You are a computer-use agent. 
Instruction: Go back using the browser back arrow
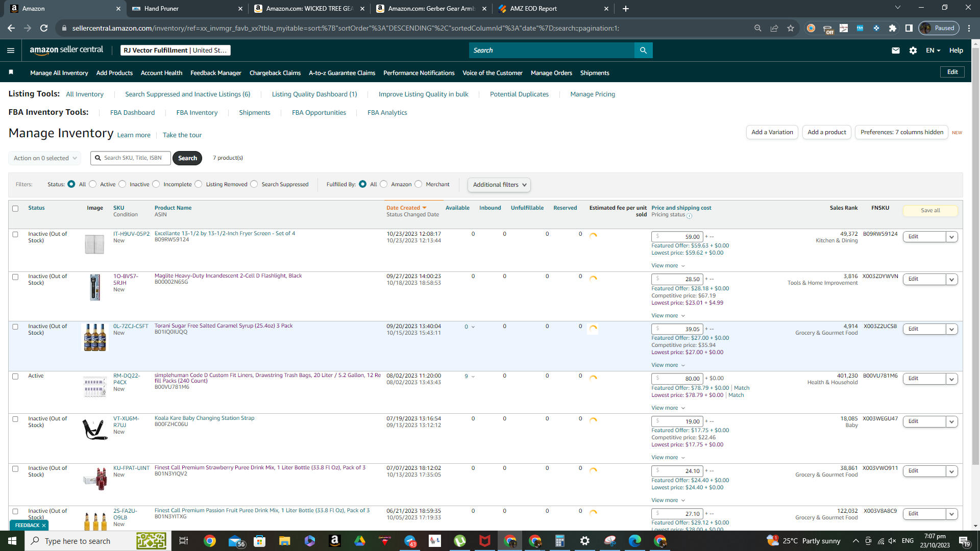[11, 28]
